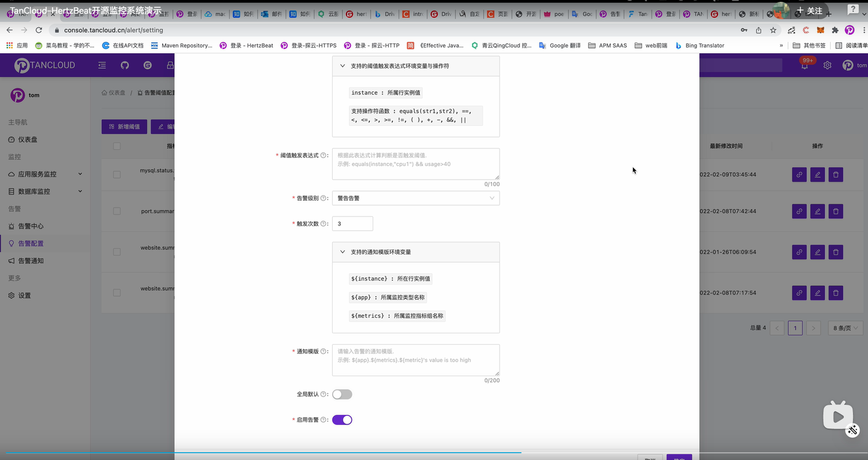
Task: Disable the 启用告警 switch
Action: (x=342, y=420)
